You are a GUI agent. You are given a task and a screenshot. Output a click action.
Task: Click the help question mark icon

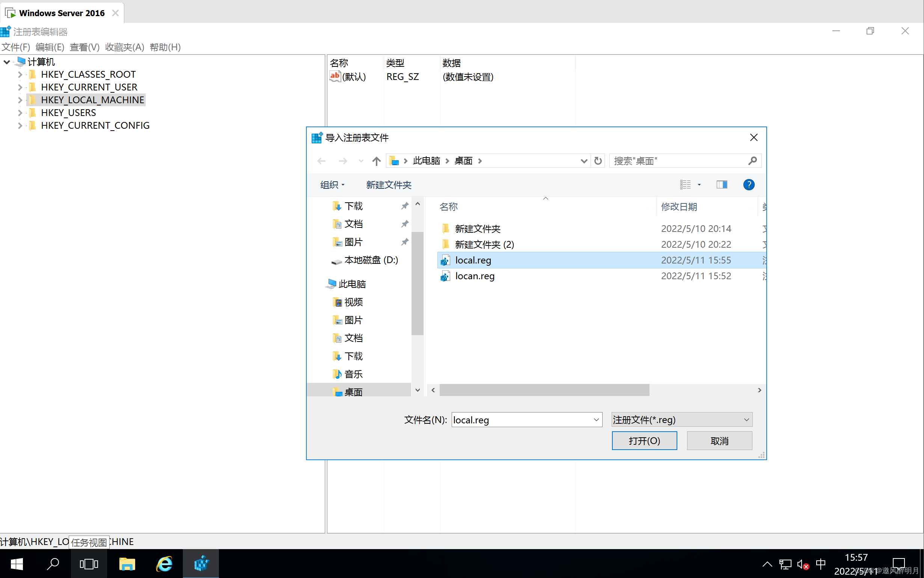click(x=749, y=184)
